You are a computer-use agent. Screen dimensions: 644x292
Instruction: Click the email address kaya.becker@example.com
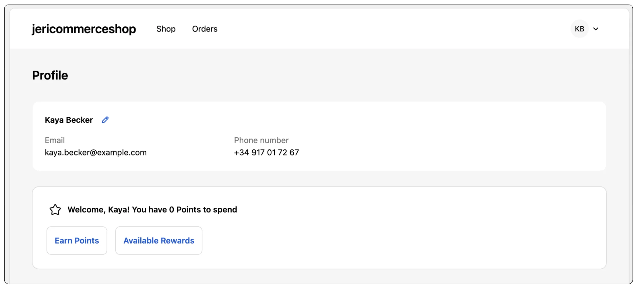[96, 152]
